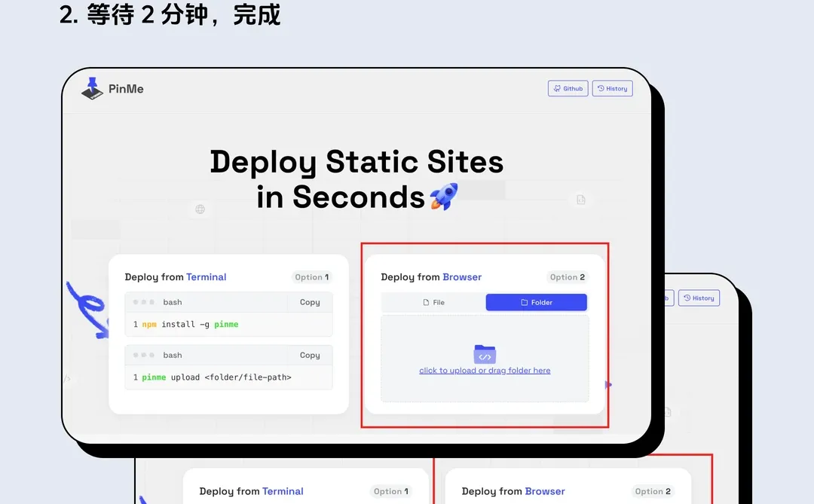
Task: Copy the pinme upload command
Action: tap(310, 355)
